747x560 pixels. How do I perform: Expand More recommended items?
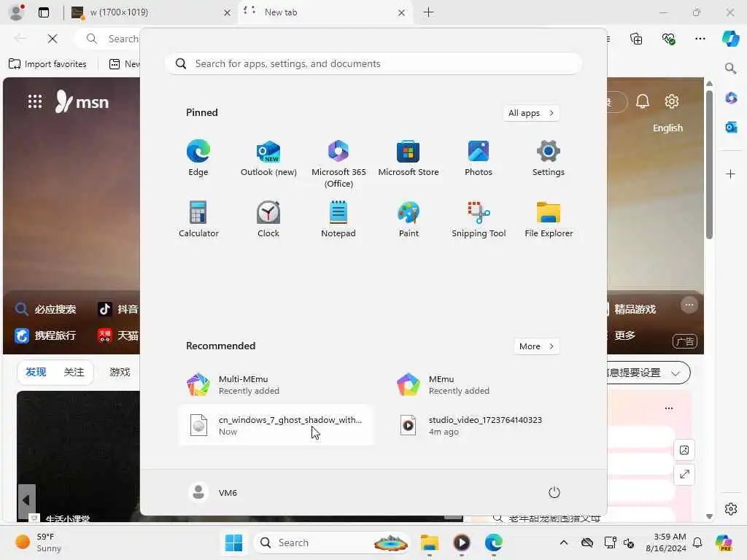536,346
